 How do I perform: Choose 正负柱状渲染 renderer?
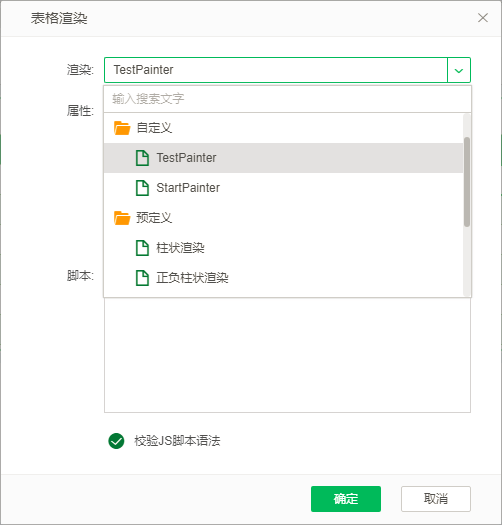point(283,278)
